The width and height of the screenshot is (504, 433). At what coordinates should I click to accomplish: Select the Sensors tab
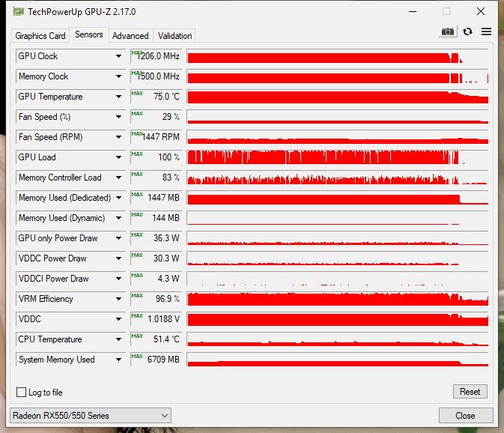[89, 34]
